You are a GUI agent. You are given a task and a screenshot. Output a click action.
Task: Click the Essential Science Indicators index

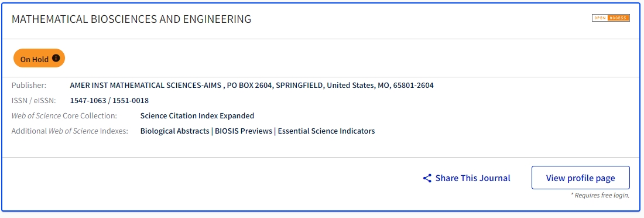[x=327, y=131]
